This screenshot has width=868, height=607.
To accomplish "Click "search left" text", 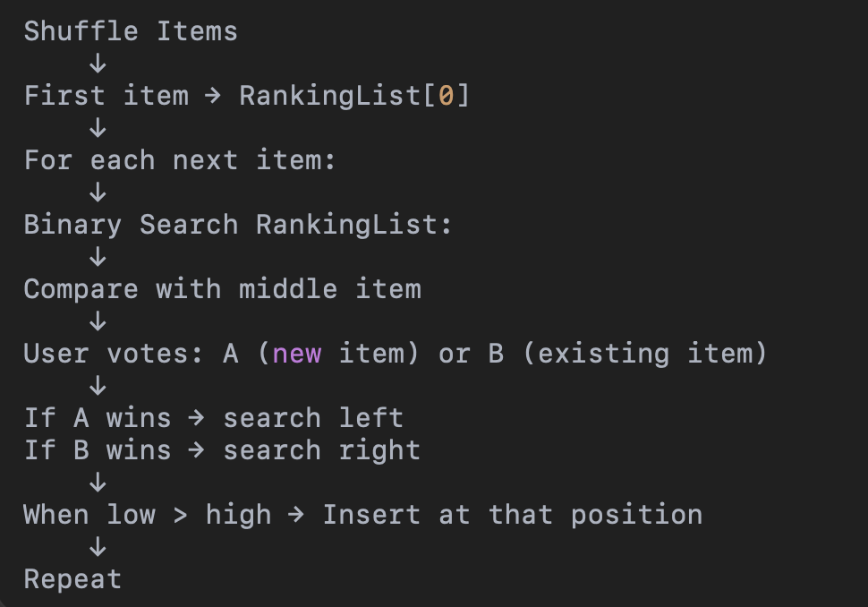I will click(313, 417).
